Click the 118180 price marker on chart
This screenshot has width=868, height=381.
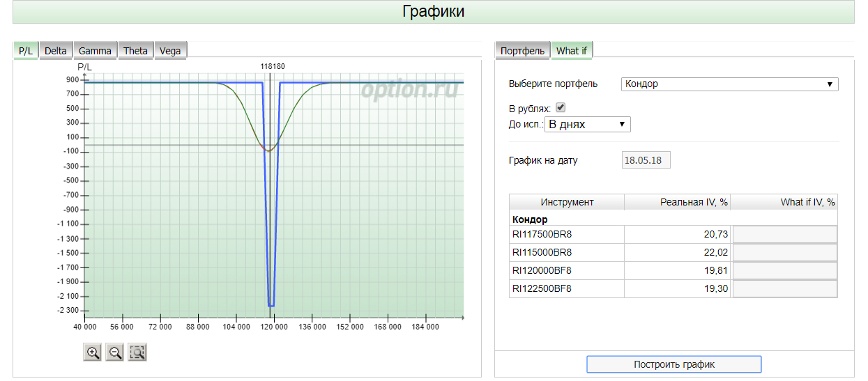[x=273, y=67]
